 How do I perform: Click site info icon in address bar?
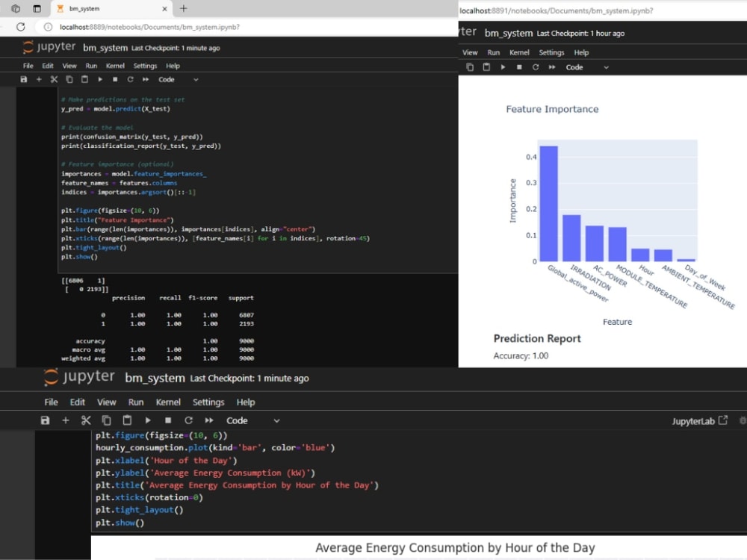(48, 27)
